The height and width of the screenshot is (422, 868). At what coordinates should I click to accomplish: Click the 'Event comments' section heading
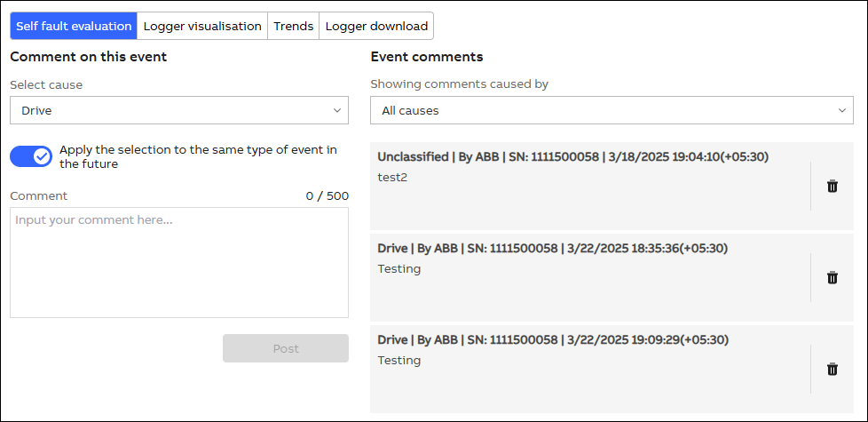click(426, 57)
